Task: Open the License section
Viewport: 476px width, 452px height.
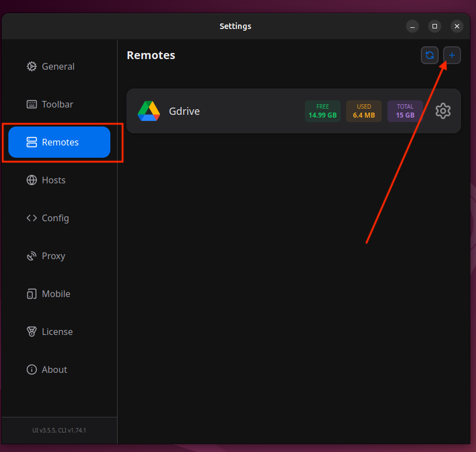Action: pos(59,332)
